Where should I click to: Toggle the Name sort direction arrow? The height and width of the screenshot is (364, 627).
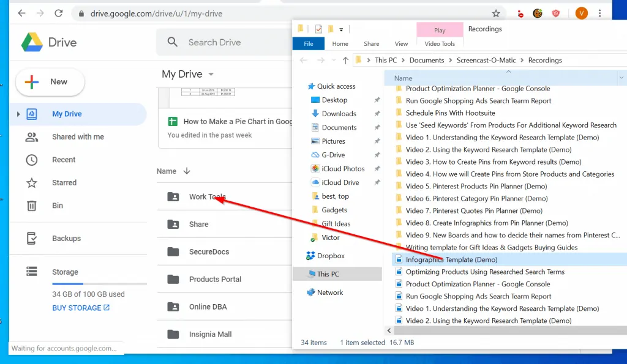point(187,171)
